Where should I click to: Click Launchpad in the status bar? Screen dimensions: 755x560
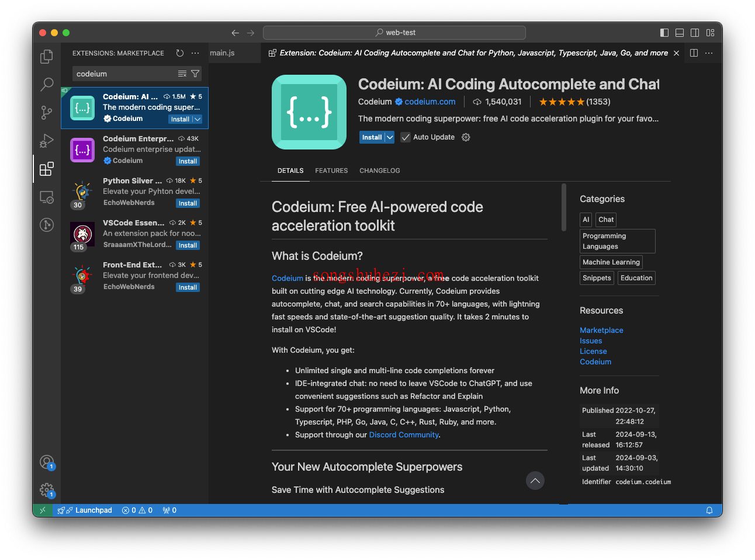[x=85, y=510]
